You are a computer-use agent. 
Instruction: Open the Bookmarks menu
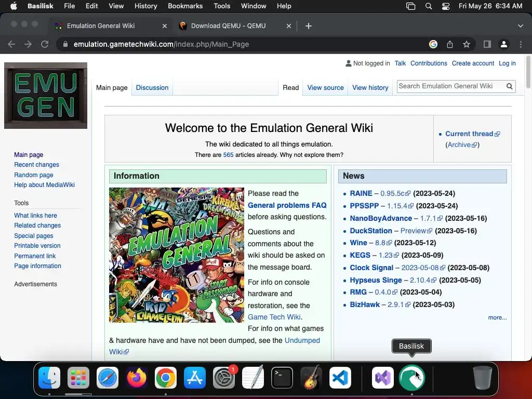tap(185, 6)
